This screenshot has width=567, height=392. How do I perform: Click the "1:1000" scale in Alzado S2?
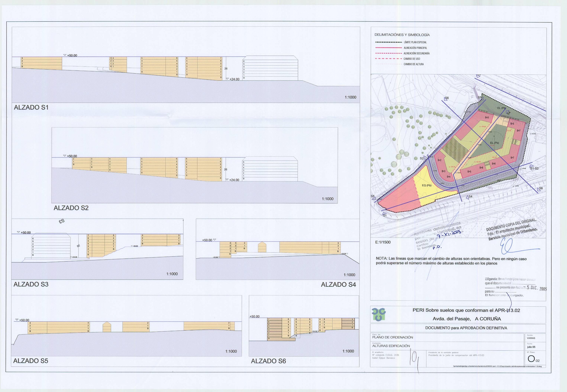coord(328,199)
